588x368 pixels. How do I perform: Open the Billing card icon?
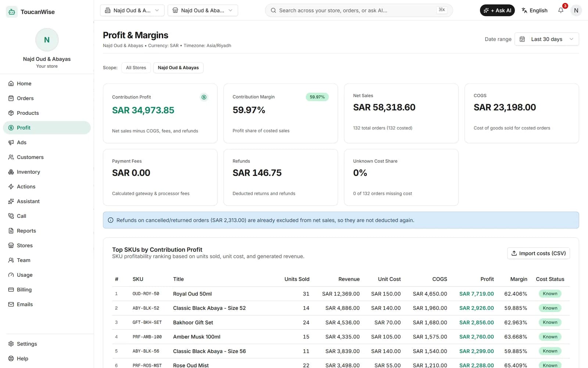pos(11,290)
